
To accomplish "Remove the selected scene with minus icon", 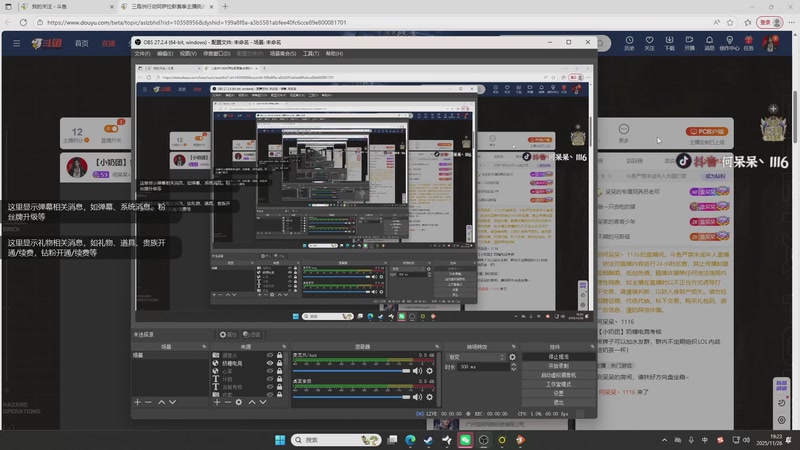I will (x=148, y=402).
